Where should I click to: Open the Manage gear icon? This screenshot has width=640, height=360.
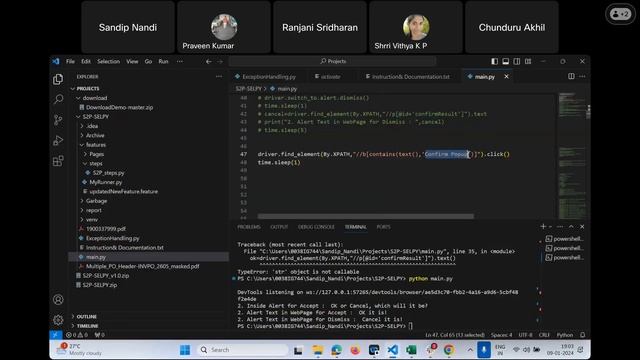(x=58, y=320)
